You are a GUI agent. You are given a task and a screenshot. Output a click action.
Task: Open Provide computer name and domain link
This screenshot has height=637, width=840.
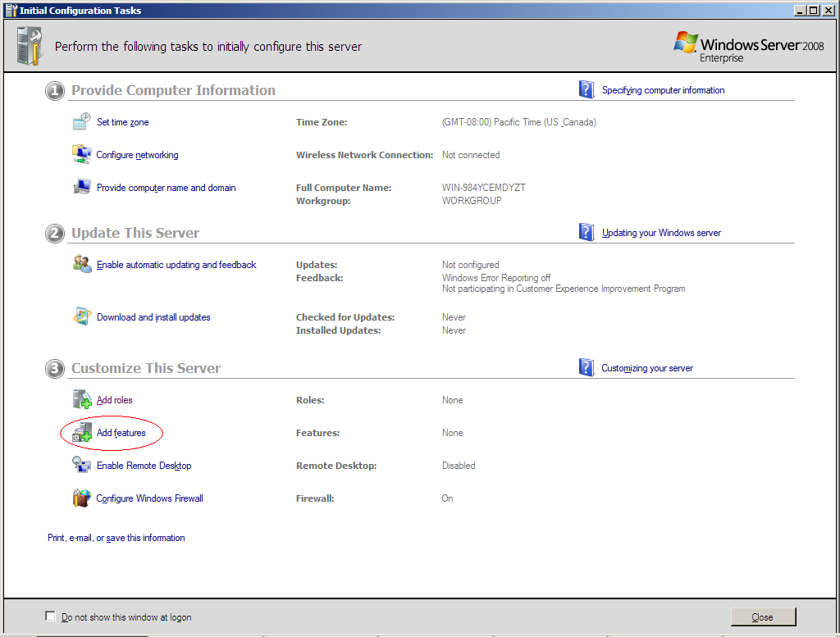(166, 188)
